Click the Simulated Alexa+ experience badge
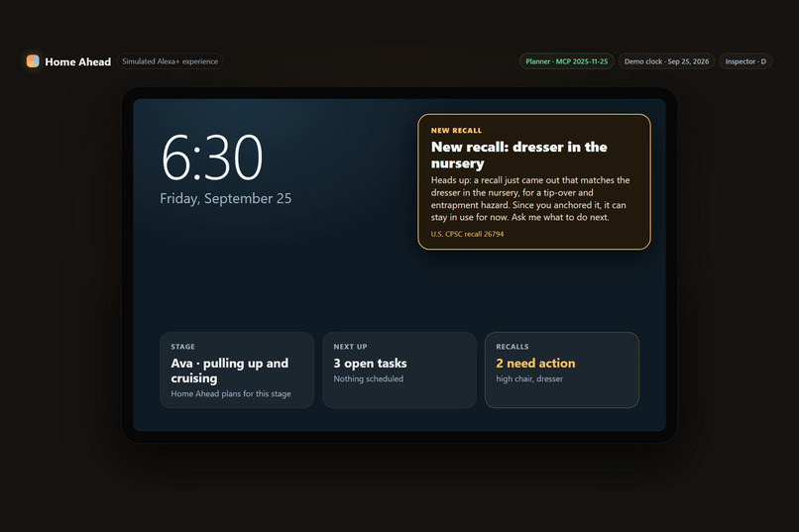 point(171,61)
